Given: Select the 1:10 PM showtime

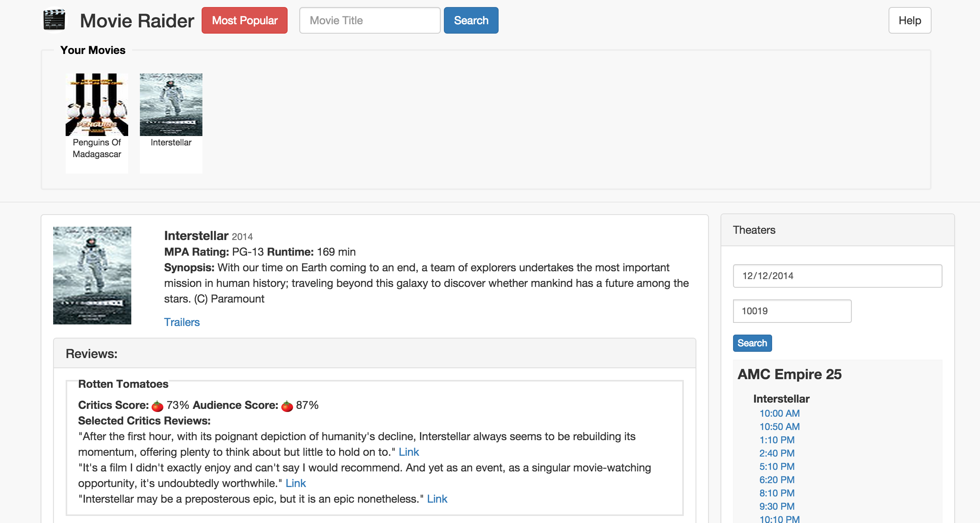Looking at the screenshot, I should point(777,440).
